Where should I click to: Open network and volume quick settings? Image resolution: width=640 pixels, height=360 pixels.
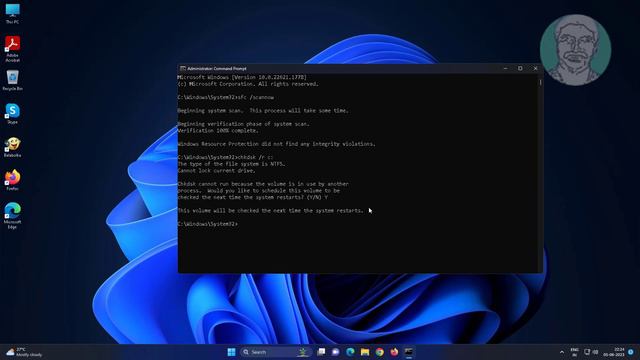[591, 352]
